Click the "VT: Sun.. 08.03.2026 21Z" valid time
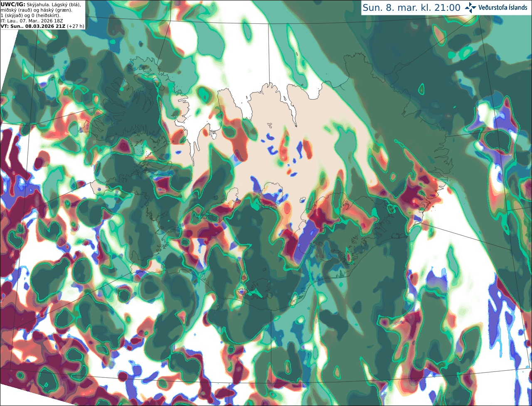 pos(33,26)
